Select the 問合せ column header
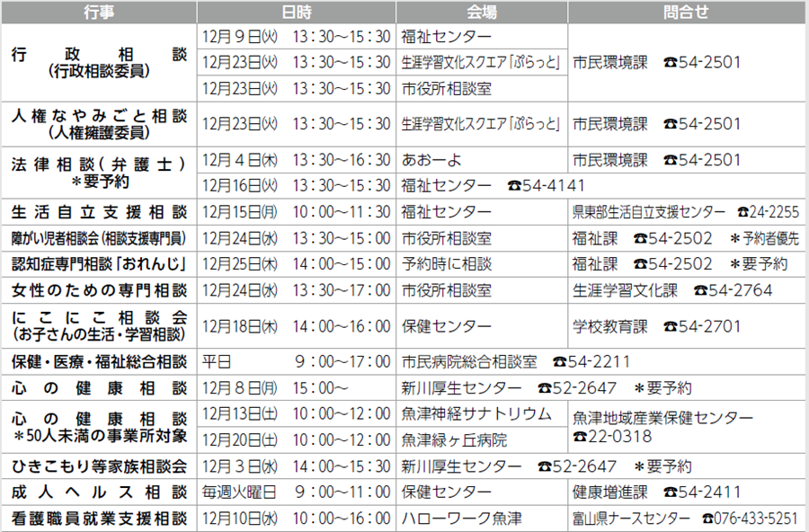The height and width of the screenshot is (532, 809). tap(689, 12)
